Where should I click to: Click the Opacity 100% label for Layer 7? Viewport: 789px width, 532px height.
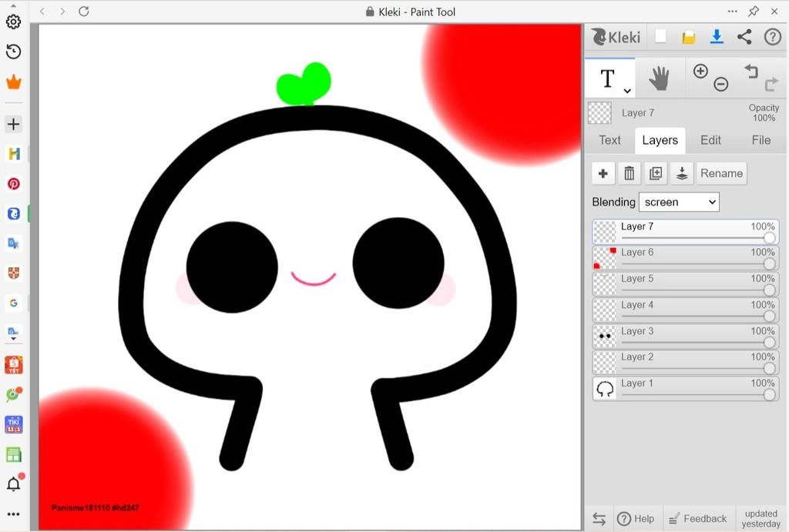[764, 112]
